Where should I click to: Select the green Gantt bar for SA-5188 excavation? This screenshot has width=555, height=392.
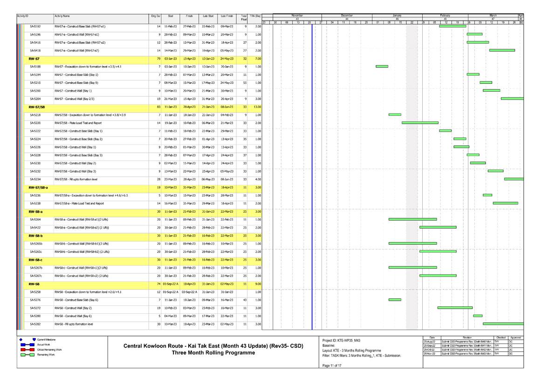click(x=382, y=67)
